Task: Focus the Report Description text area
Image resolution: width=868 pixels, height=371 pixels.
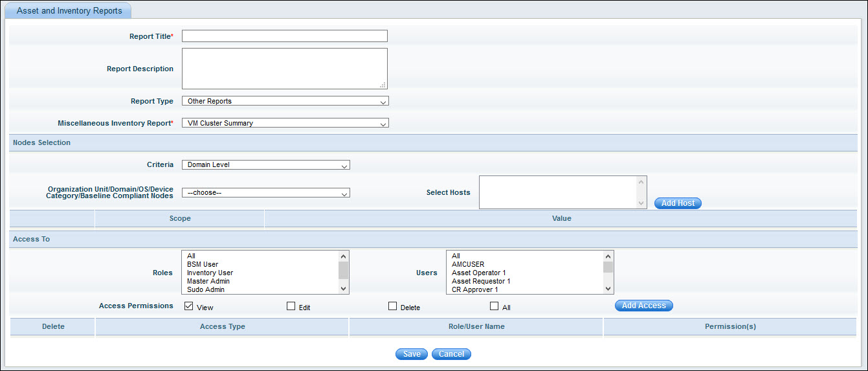Action: (285, 69)
